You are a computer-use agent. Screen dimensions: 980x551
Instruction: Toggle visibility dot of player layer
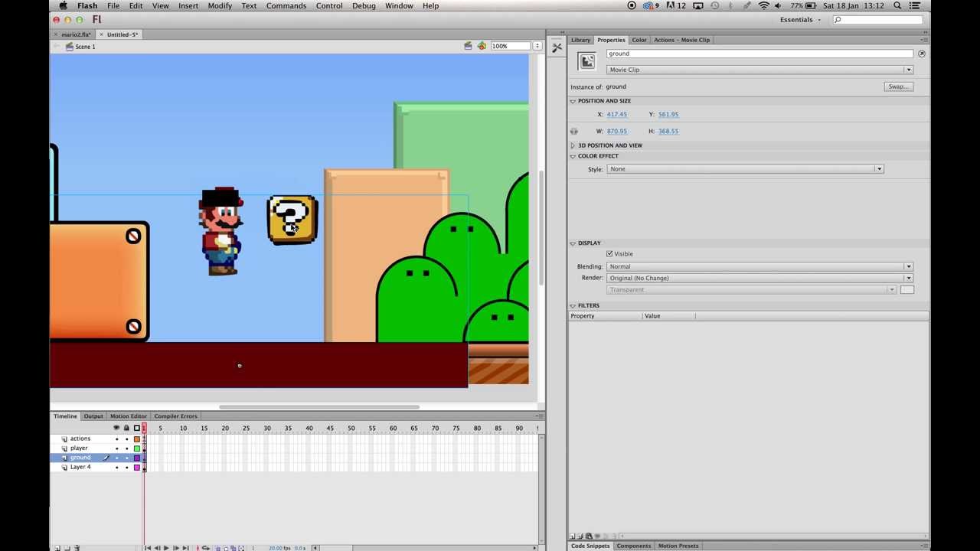pos(116,448)
